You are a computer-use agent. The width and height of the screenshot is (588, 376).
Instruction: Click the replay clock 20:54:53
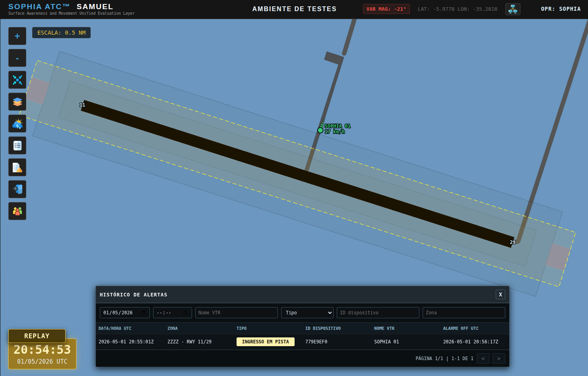42,349
